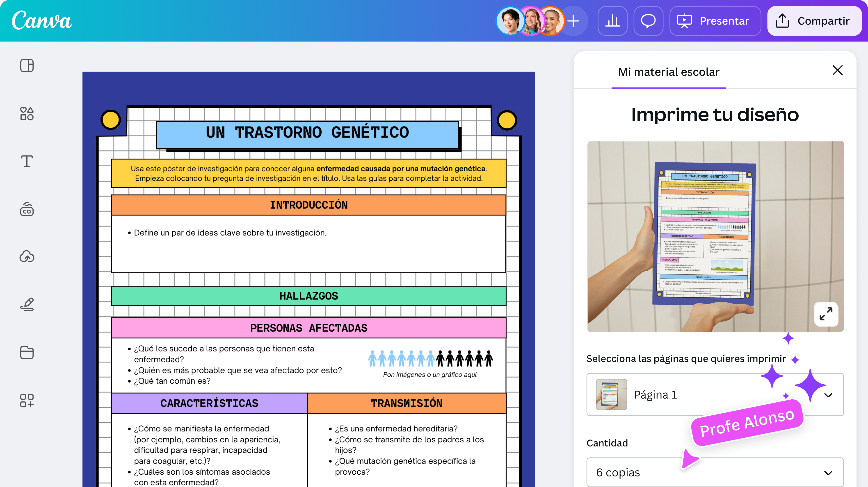Open the comments speech bubble icon
The width and height of the screenshot is (868, 487).
pos(648,21)
